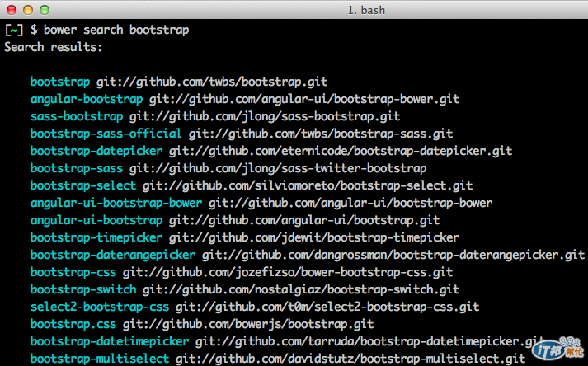Click the '1. bash' window title

point(366,10)
